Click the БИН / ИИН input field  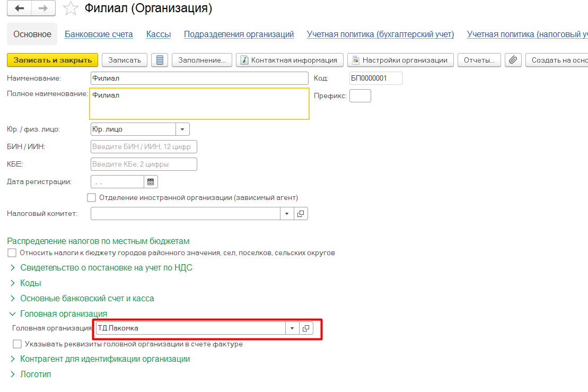pyautogui.click(x=144, y=146)
